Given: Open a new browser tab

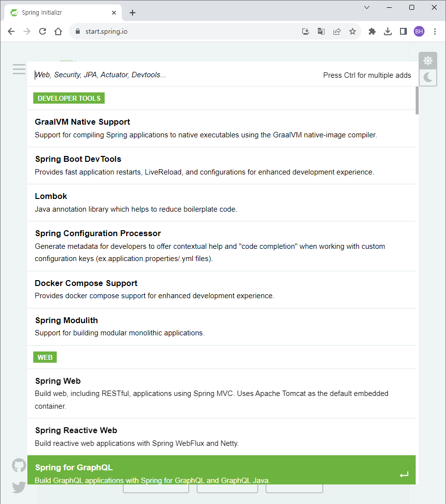Looking at the screenshot, I should 133,13.
